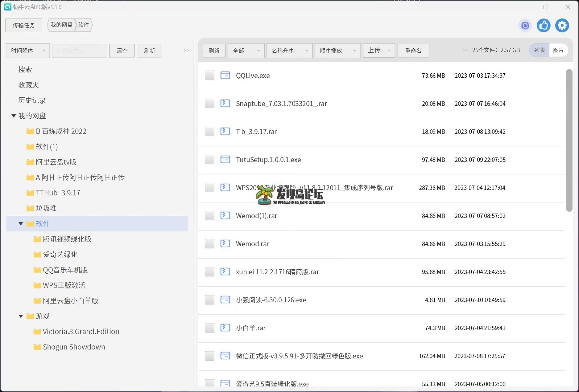Check the WPS2019 rar file checkbox

(209, 188)
